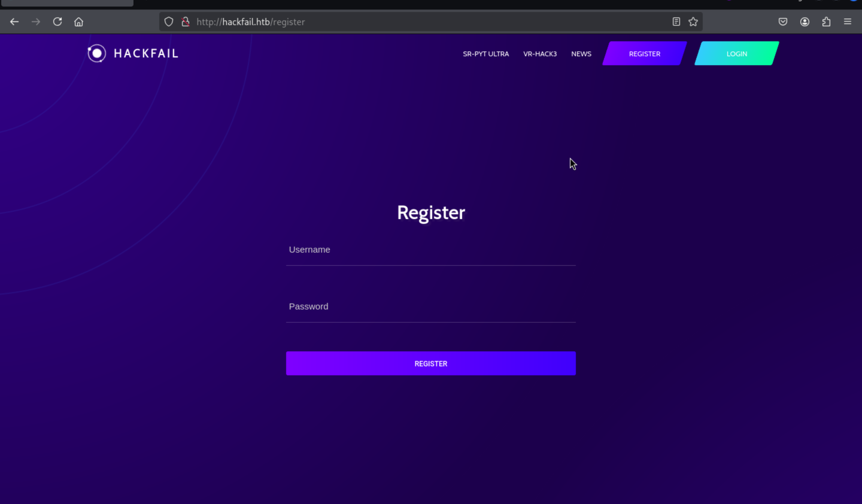862x504 pixels.
Task: Bookmark this page with the star icon
Action: (693, 22)
